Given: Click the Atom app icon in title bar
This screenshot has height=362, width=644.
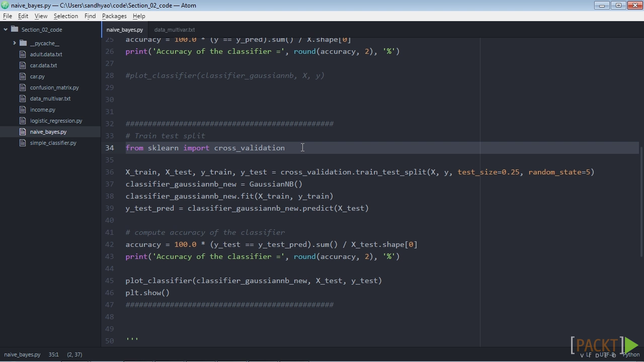Looking at the screenshot, I should (x=5, y=6).
